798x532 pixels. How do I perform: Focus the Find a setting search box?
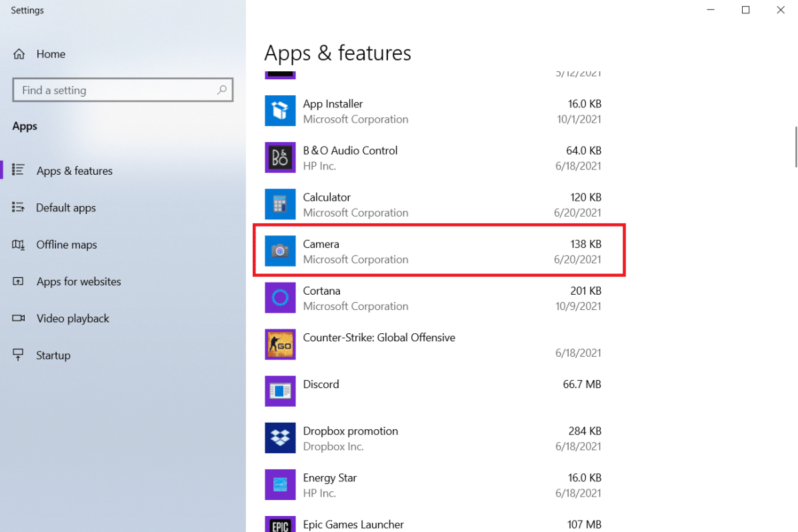[123, 90]
